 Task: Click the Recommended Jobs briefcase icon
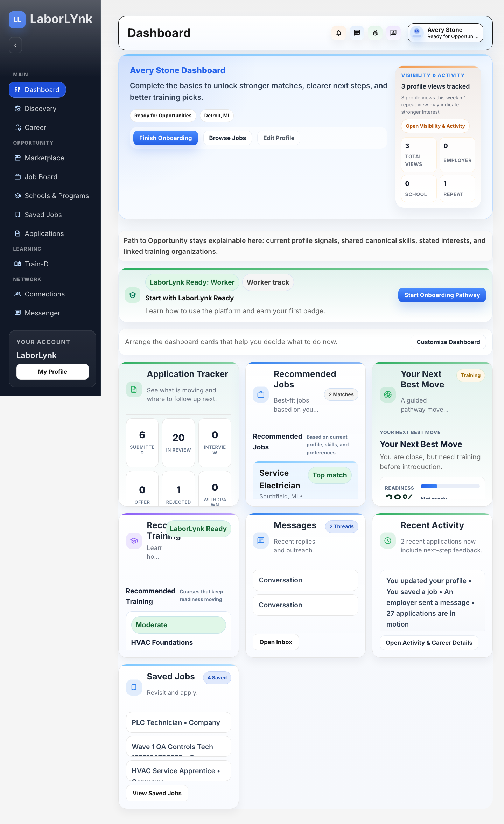click(261, 394)
